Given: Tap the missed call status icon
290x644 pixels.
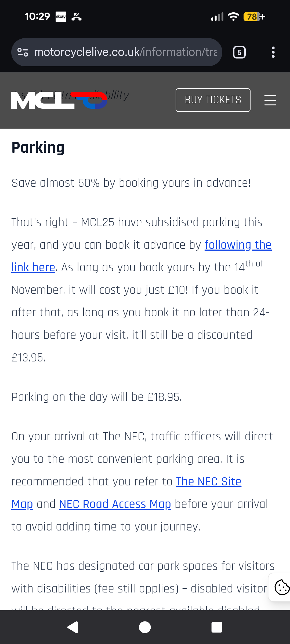Looking at the screenshot, I should point(77,17).
